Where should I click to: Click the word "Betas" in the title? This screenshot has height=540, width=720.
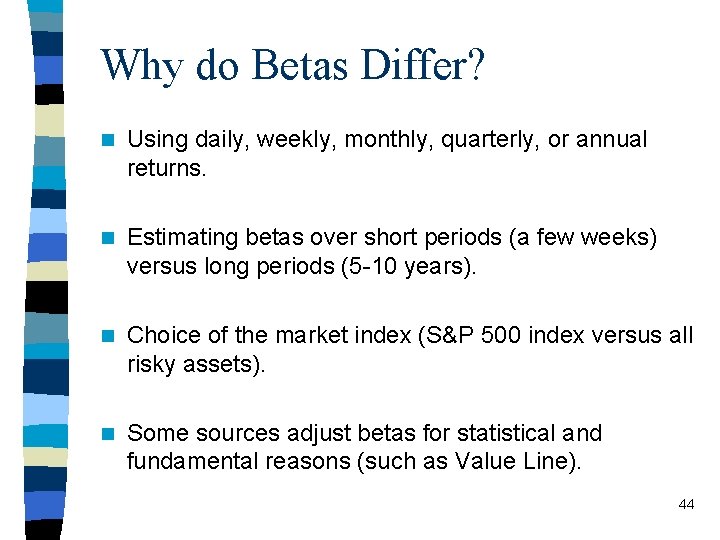[301, 65]
